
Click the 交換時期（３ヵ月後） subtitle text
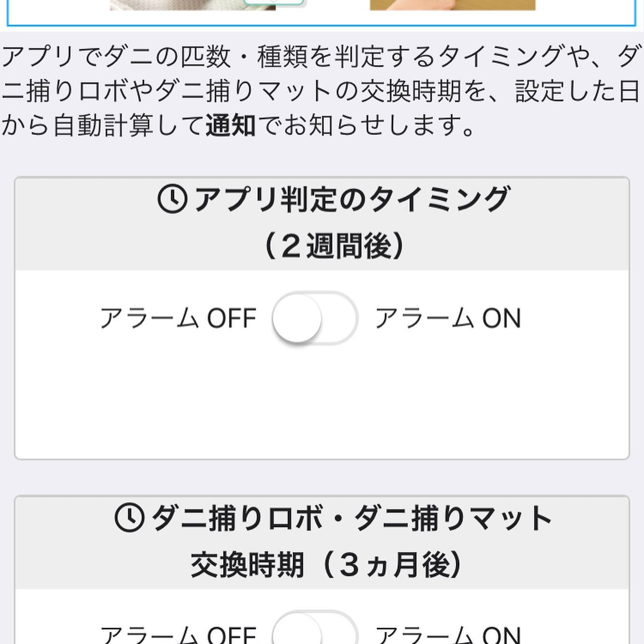pyautogui.click(x=326, y=564)
